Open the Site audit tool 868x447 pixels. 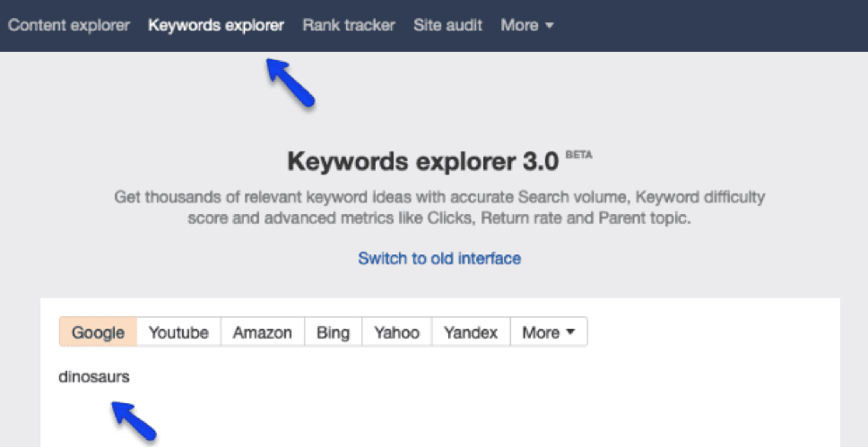(x=447, y=25)
